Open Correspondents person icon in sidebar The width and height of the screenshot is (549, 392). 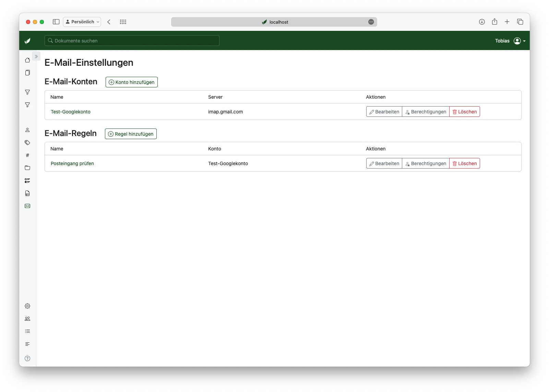click(x=27, y=130)
